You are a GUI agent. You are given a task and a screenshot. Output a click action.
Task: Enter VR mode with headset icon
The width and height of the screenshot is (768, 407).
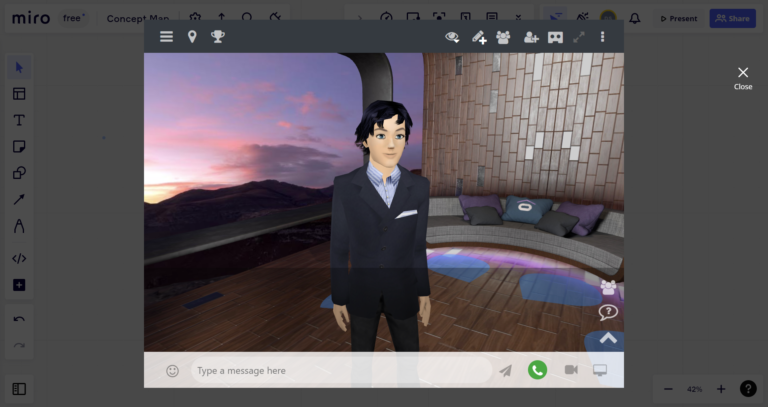pyautogui.click(x=555, y=37)
